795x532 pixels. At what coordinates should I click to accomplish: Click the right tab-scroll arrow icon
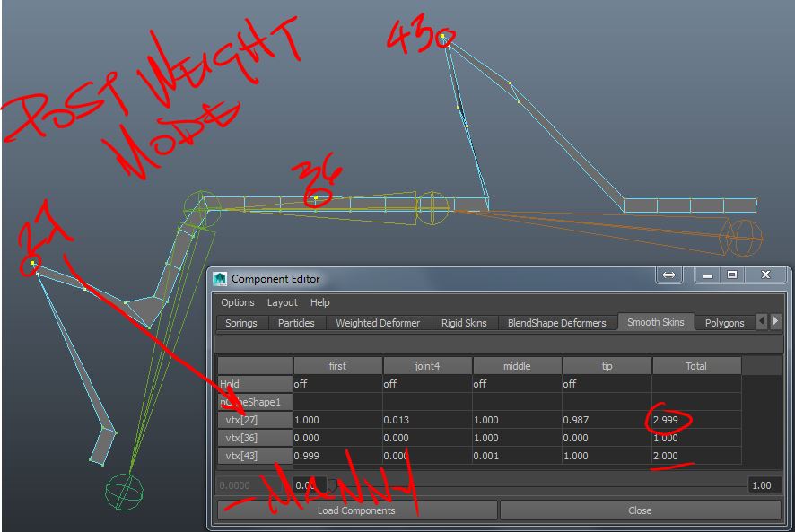(775, 321)
